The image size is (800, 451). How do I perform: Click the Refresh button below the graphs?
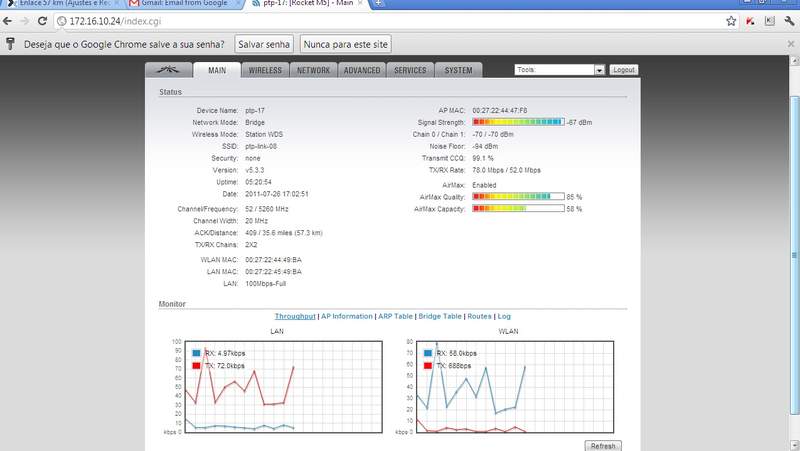click(x=603, y=446)
